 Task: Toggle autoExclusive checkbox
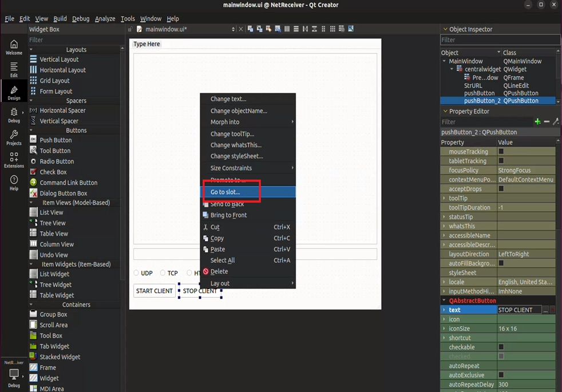pos(501,375)
